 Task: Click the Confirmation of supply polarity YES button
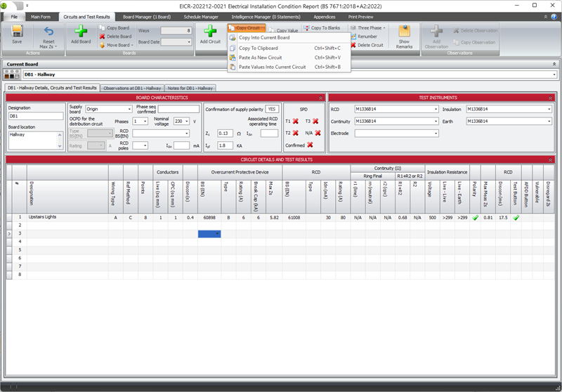point(272,109)
